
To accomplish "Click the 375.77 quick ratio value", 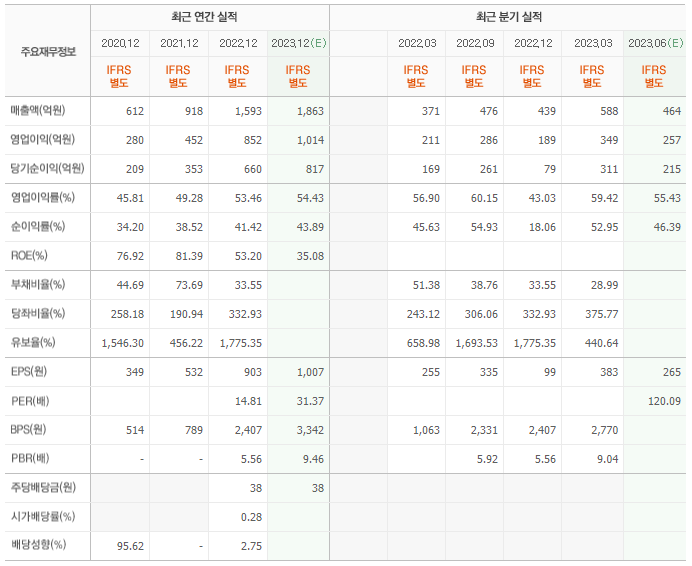I will coord(602,314).
